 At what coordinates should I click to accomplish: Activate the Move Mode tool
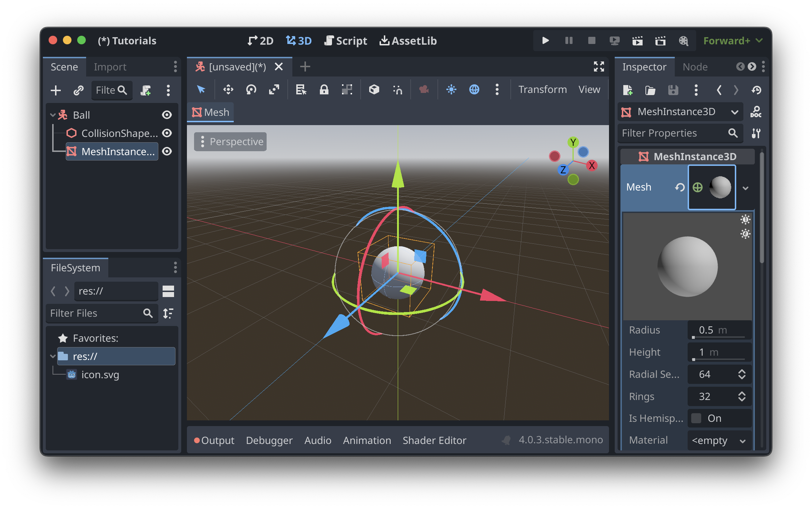pyautogui.click(x=228, y=89)
